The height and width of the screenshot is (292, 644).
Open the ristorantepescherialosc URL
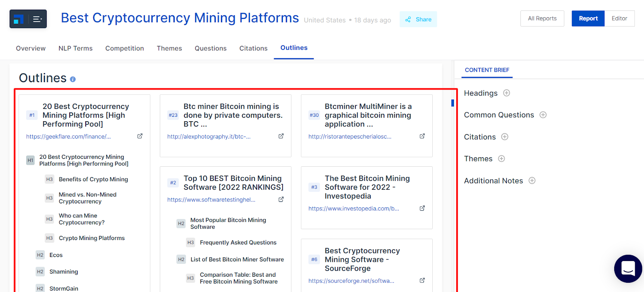click(x=350, y=137)
